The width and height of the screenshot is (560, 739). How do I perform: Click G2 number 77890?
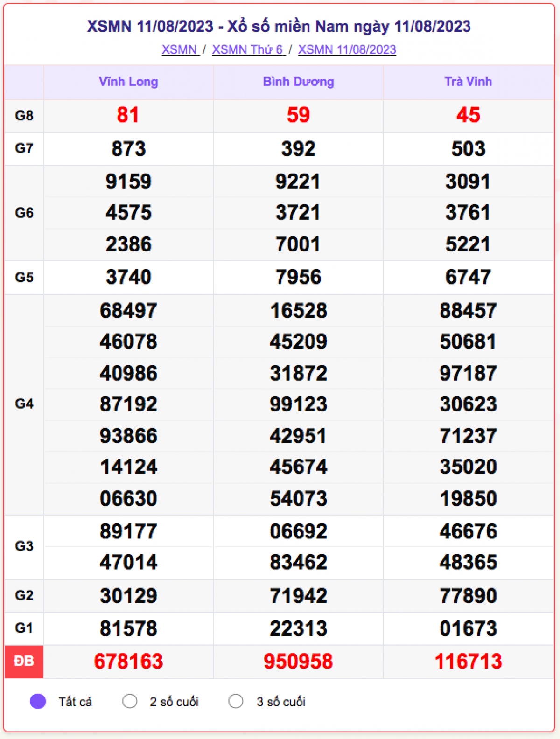point(469,596)
